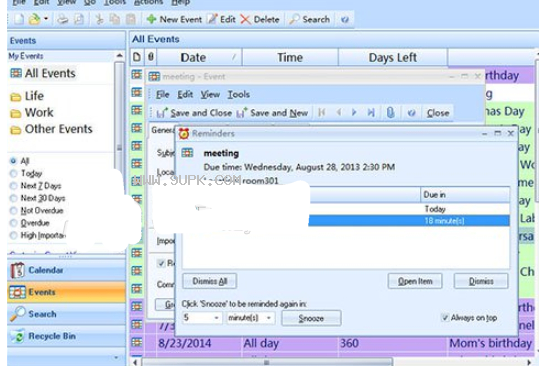Click the Edit pencil icon in toolbar
Screen dimensions: 539x366
pos(212,19)
